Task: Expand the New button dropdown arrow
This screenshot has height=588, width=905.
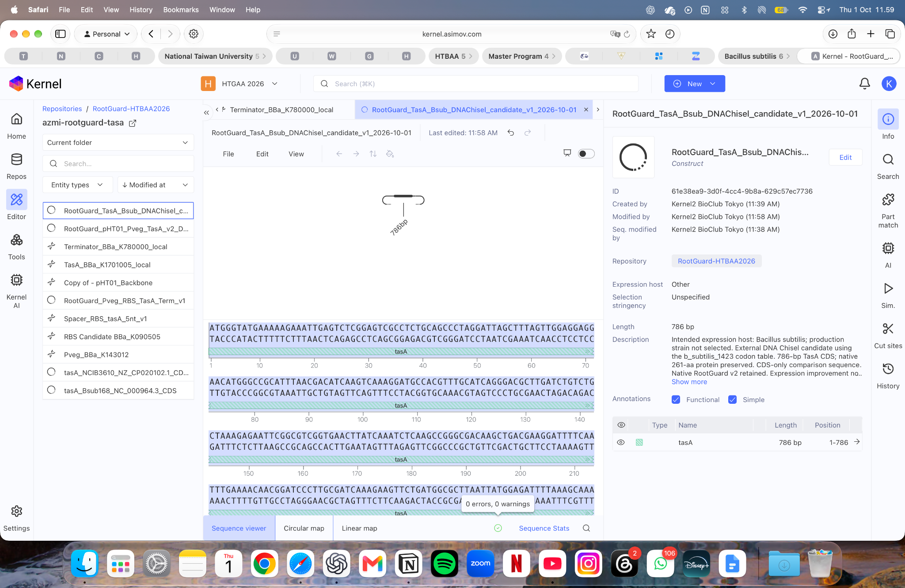Action: [713, 83]
